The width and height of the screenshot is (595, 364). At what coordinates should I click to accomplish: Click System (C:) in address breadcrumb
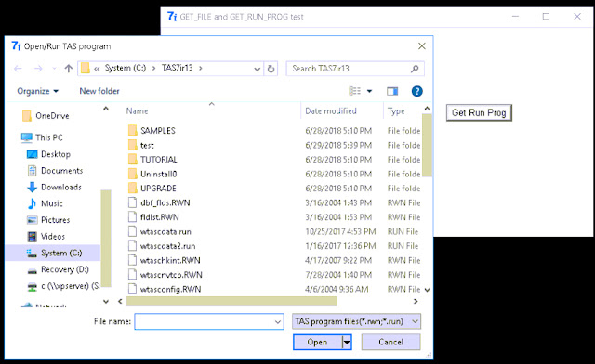coord(126,68)
